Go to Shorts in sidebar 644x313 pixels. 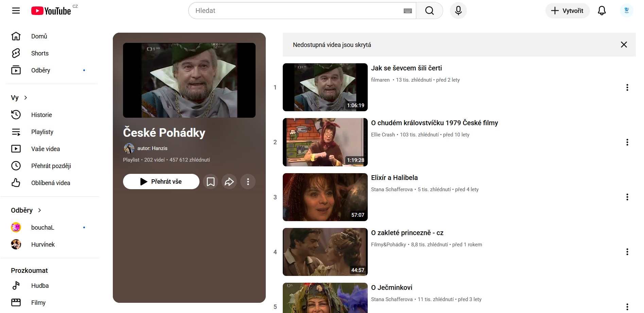coord(40,53)
